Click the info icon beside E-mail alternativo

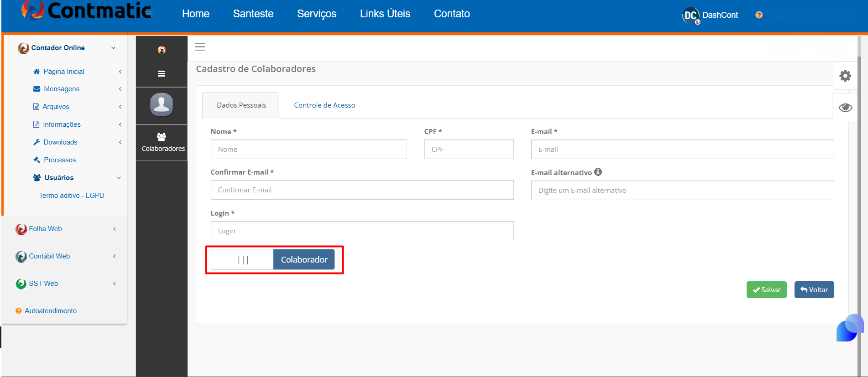pyautogui.click(x=598, y=172)
